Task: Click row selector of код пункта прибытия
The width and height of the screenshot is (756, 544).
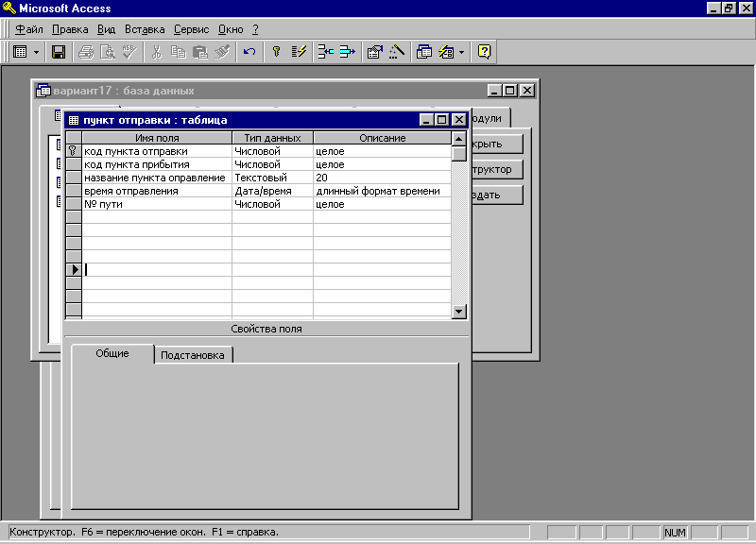Action: [x=74, y=164]
